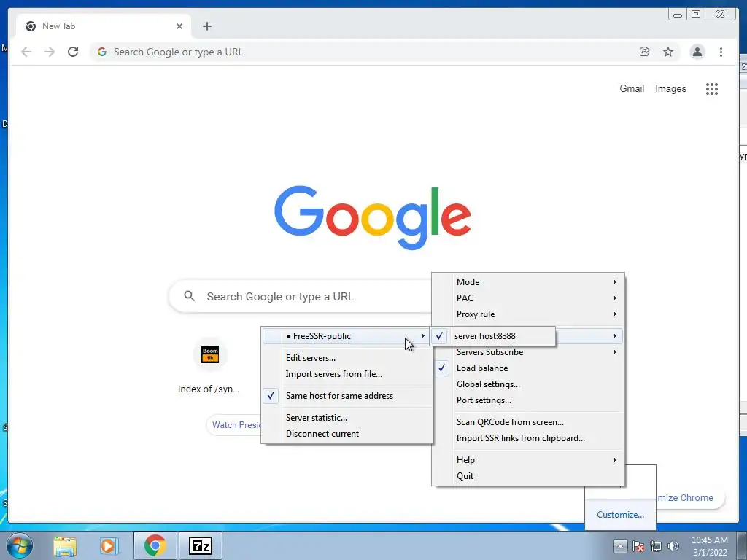Expand the PAC submenu

528,298
